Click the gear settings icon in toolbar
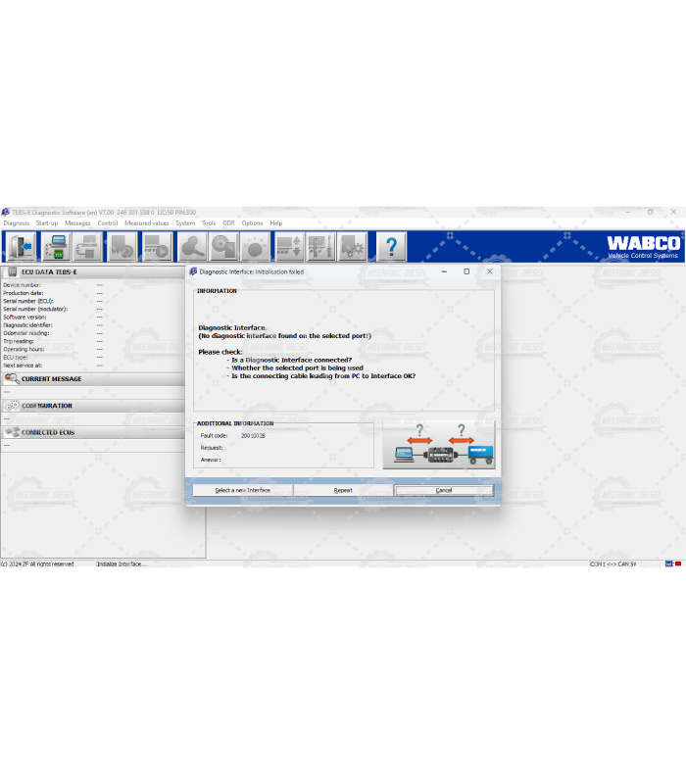This screenshot has width=686, height=784. (352, 246)
